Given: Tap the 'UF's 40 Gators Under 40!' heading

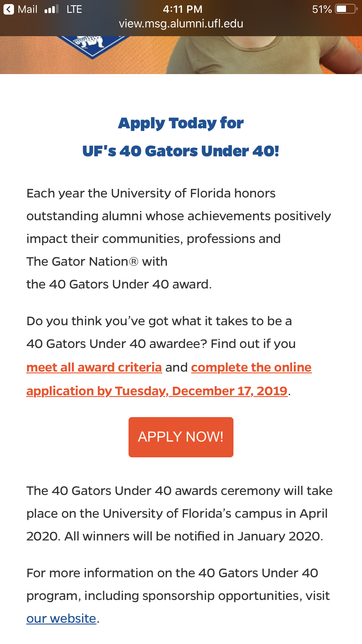Looking at the screenshot, I should (181, 151).
